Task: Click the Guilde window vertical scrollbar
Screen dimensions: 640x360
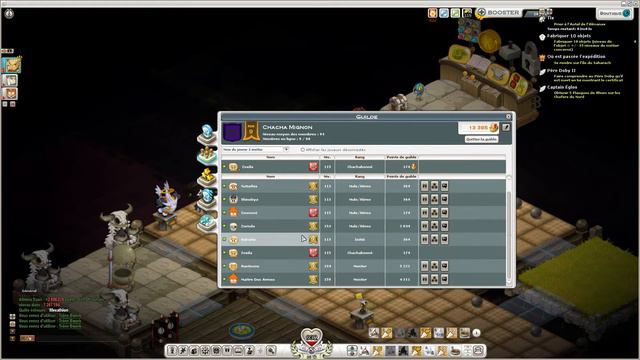Action: tap(509, 231)
